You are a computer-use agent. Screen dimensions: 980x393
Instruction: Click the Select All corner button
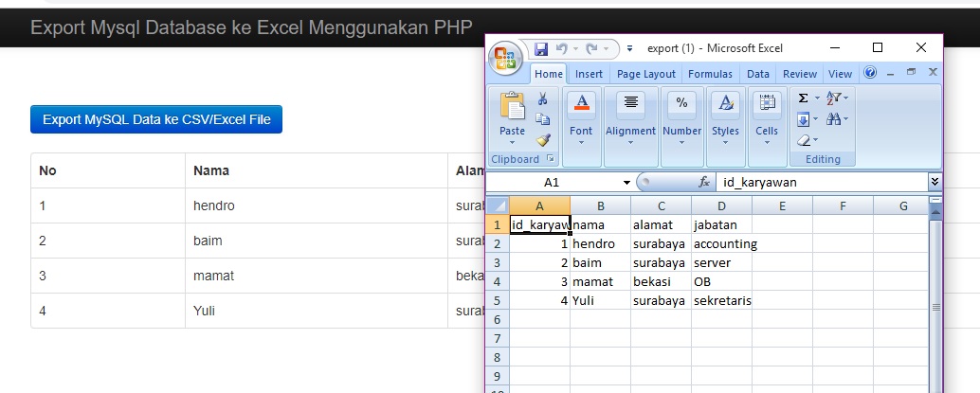498,205
